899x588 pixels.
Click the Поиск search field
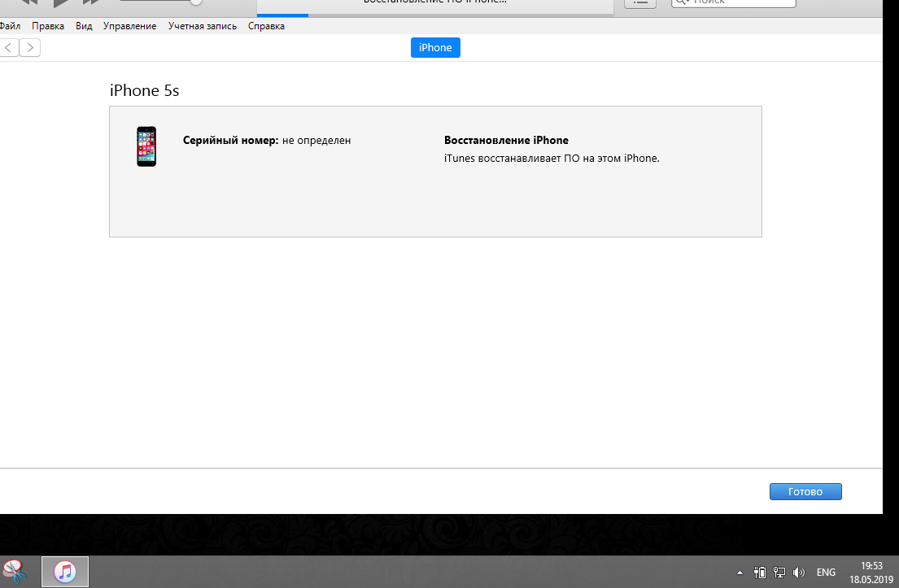click(x=733, y=3)
